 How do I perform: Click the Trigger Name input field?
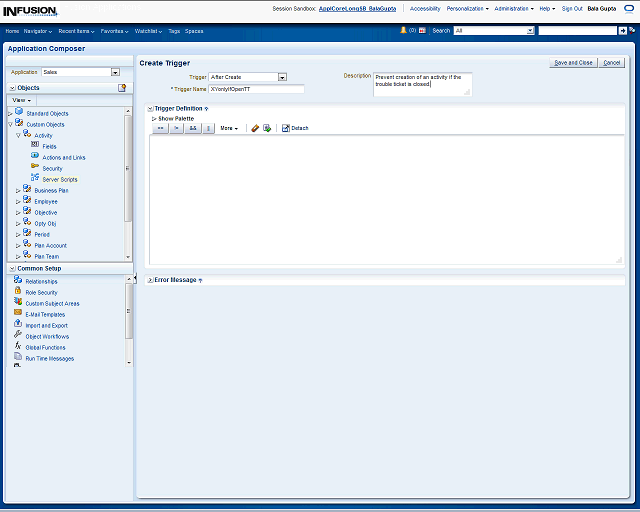click(256, 89)
